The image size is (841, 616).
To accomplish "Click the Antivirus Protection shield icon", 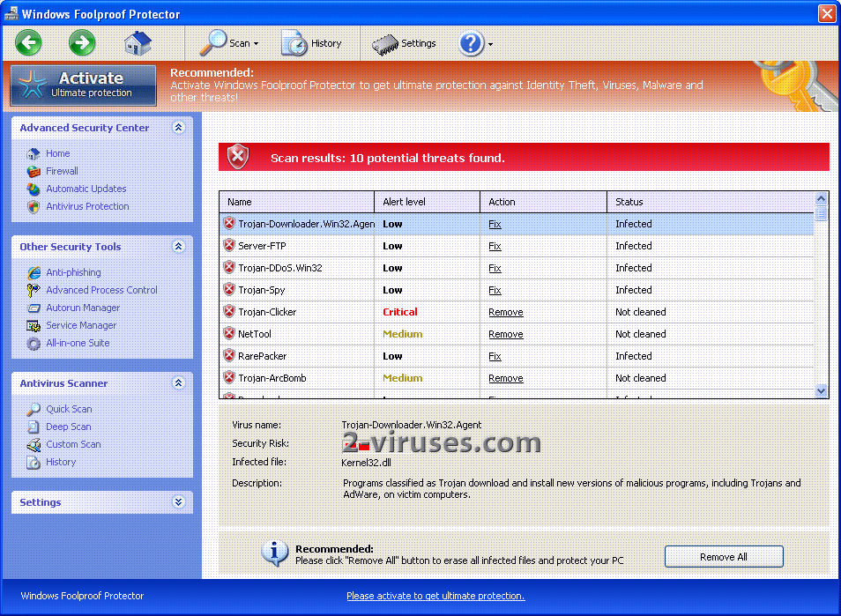I will [33, 207].
